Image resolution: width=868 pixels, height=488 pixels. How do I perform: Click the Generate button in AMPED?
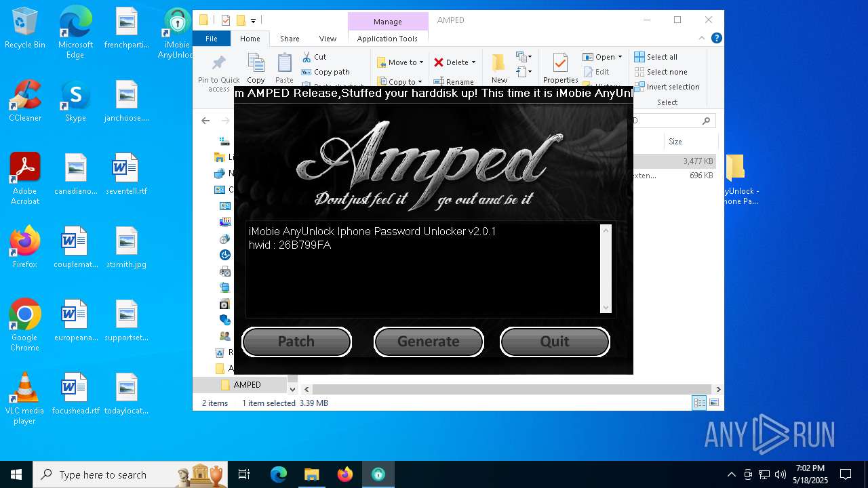tap(429, 342)
